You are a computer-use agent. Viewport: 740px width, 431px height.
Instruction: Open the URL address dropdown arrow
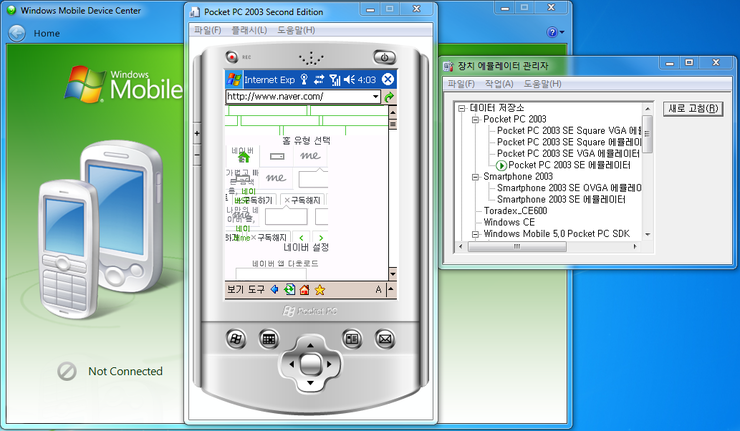(376, 97)
